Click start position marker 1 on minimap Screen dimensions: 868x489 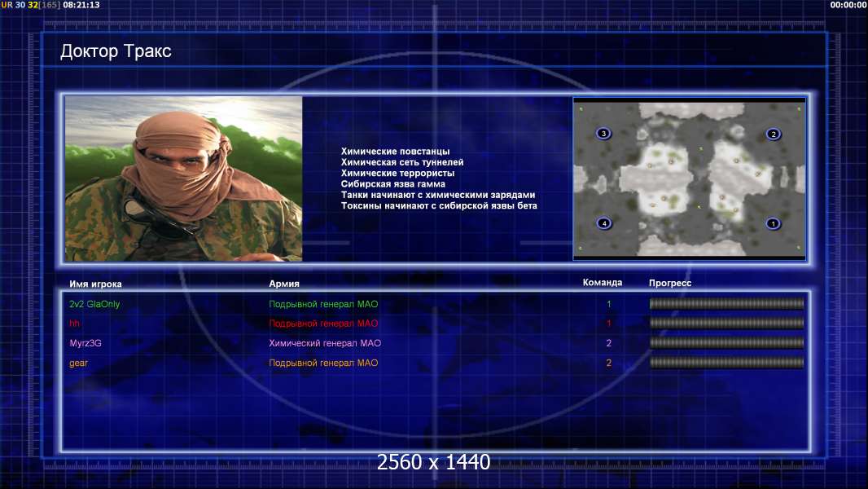773,224
